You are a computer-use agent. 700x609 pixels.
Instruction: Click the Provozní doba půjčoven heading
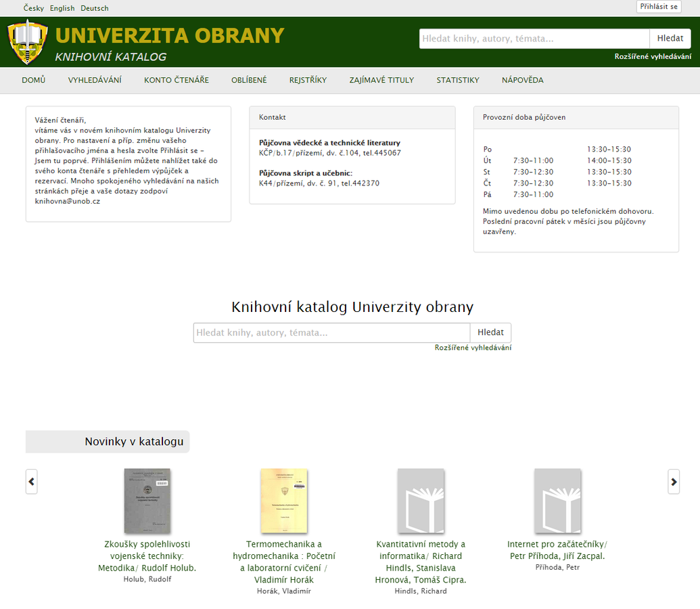point(524,117)
